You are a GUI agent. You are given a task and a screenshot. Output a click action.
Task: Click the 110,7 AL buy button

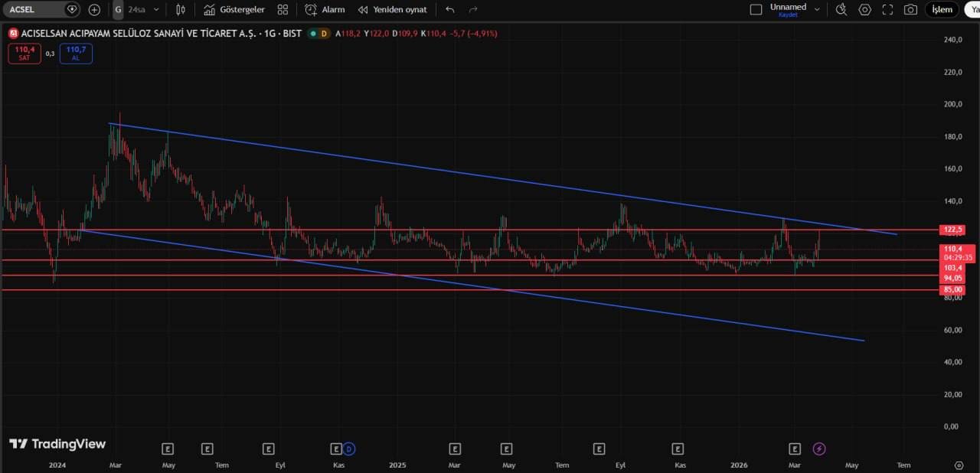click(76, 54)
